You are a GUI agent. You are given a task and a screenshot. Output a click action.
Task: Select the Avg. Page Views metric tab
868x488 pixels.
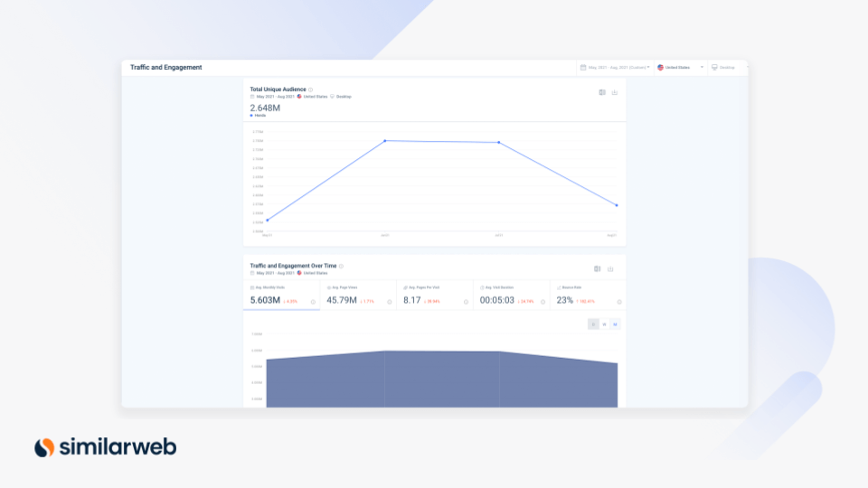point(358,296)
